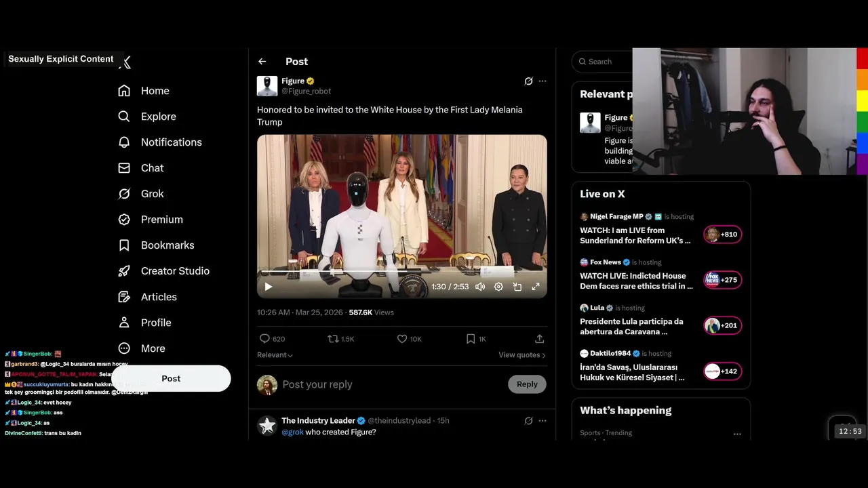Enter fullscreen video mode
The height and width of the screenshot is (488, 868).
536,287
